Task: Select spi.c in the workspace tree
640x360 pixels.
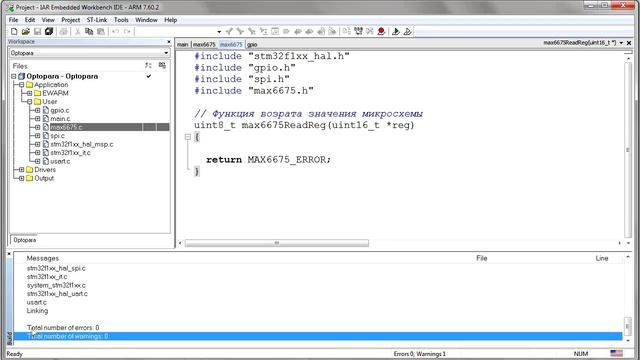Action: point(57,136)
